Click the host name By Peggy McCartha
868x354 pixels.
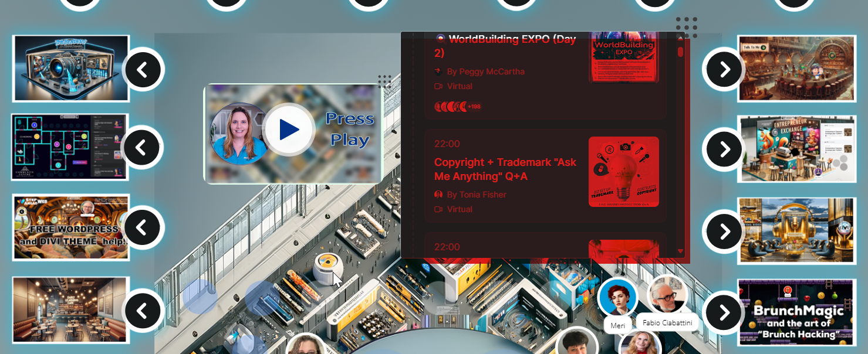click(486, 72)
